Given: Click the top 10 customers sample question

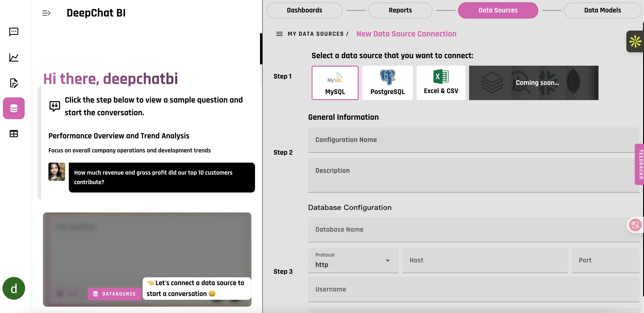Looking at the screenshot, I should pyautogui.click(x=162, y=177).
